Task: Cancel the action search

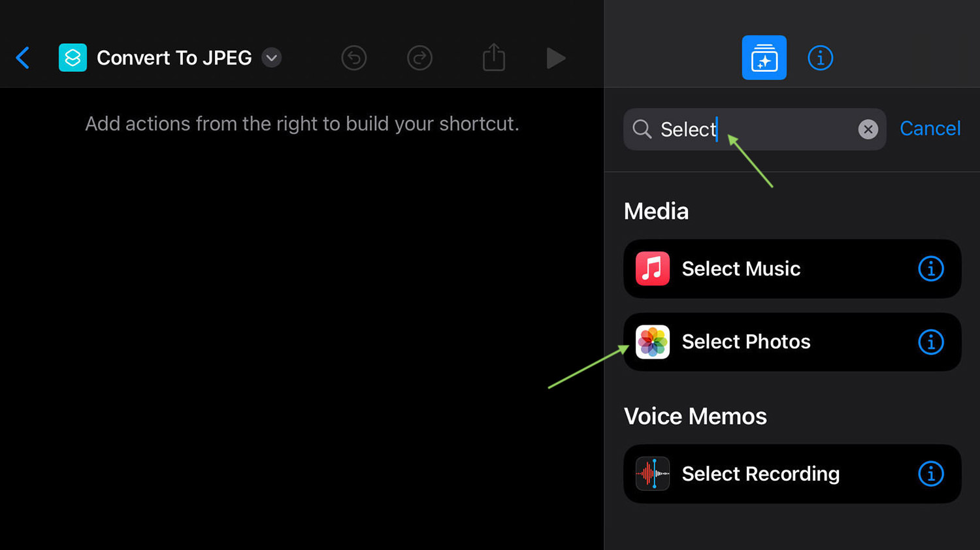Action: pos(930,129)
